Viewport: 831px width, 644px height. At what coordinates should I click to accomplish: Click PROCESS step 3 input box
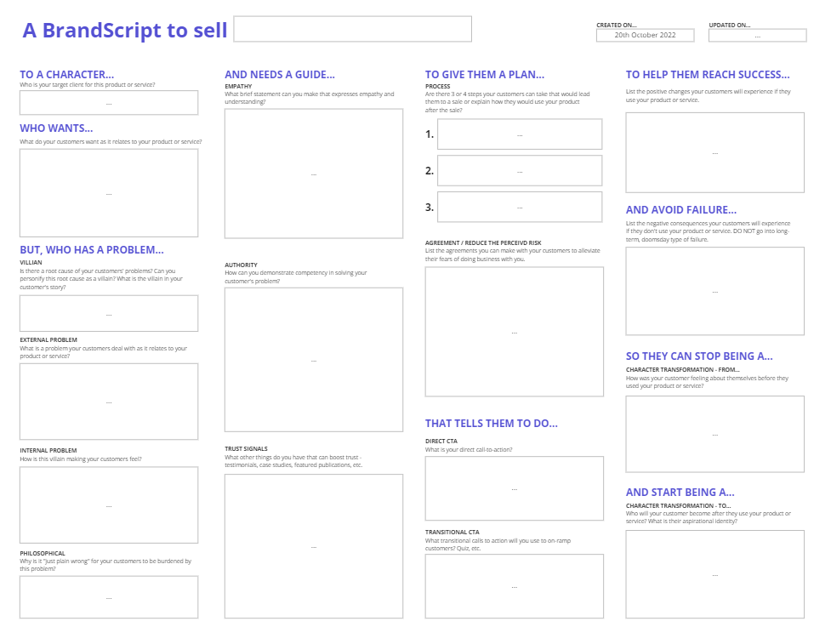click(x=519, y=206)
